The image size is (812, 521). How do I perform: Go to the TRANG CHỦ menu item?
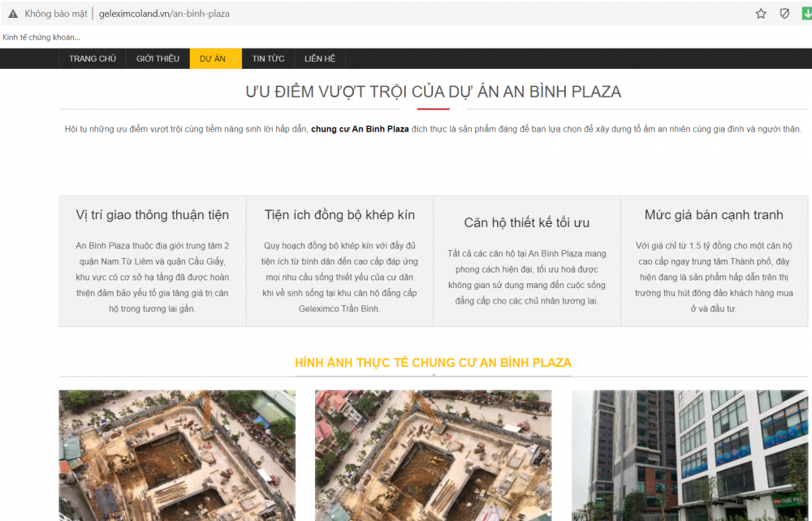pos(93,58)
